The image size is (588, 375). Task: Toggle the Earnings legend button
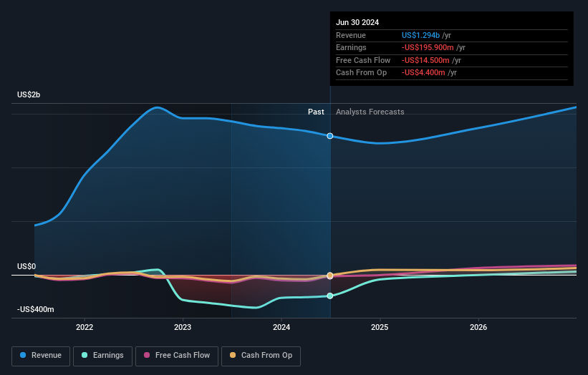pos(102,356)
